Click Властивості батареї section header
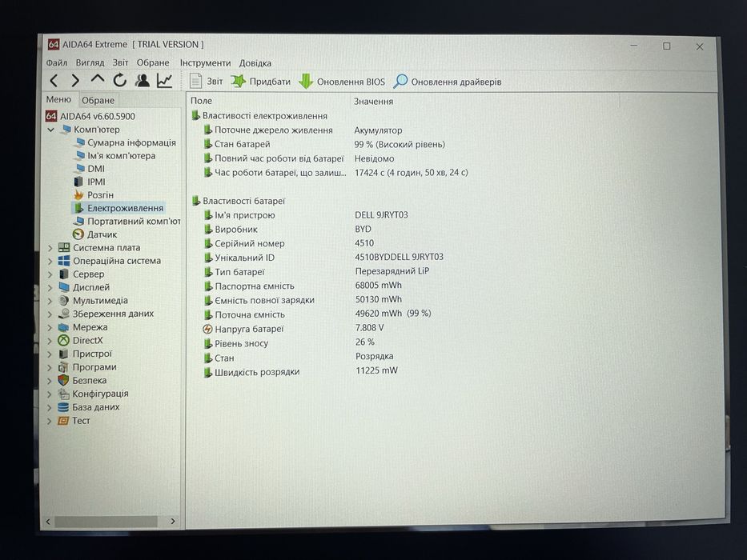This screenshot has width=747, height=560. [x=239, y=201]
